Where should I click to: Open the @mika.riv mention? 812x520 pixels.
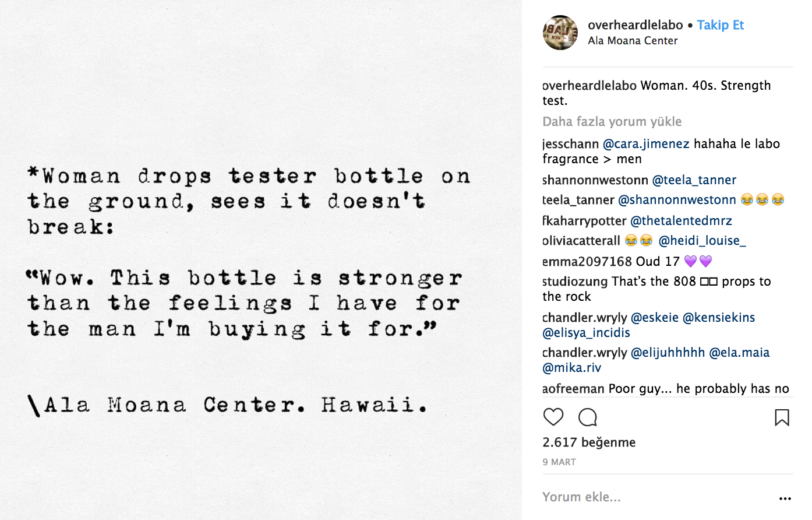tap(571, 368)
